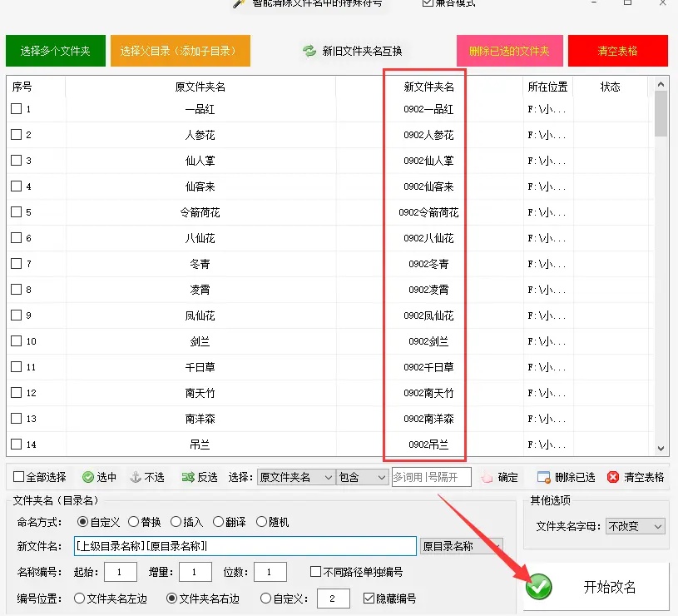The width and height of the screenshot is (678, 616).
Task: Click the 位数 number input field
Action: [270, 572]
